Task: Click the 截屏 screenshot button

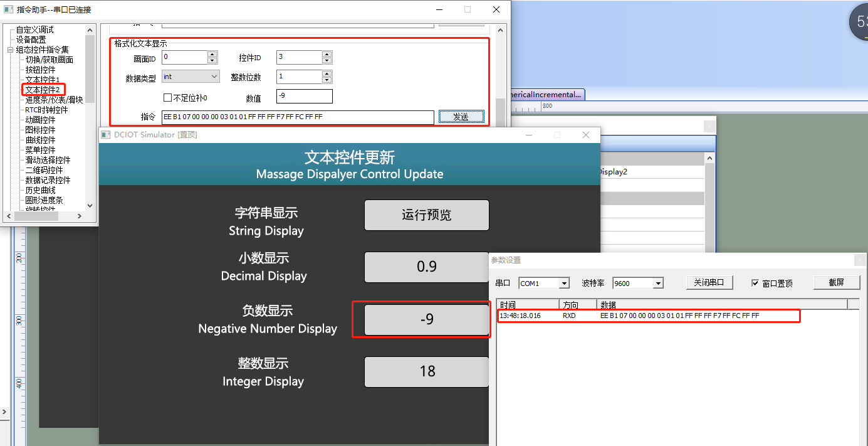Action: (837, 282)
